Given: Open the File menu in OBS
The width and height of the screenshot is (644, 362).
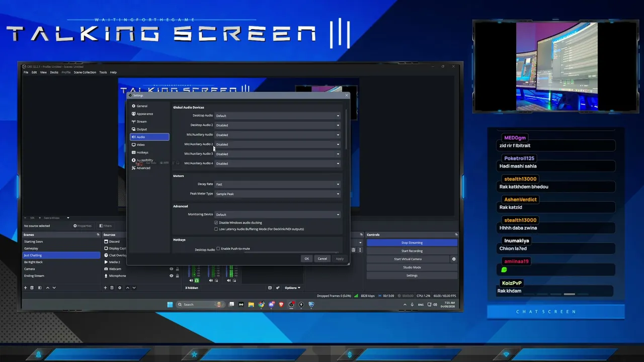Looking at the screenshot, I should pos(26,72).
